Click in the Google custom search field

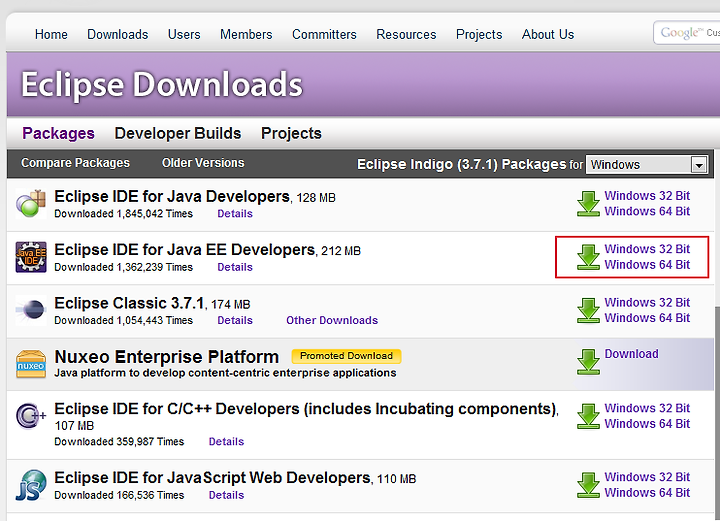tap(687, 33)
